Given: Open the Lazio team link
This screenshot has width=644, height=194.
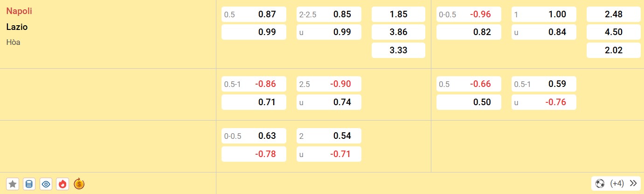Looking at the screenshot, I should click(17, 27).
